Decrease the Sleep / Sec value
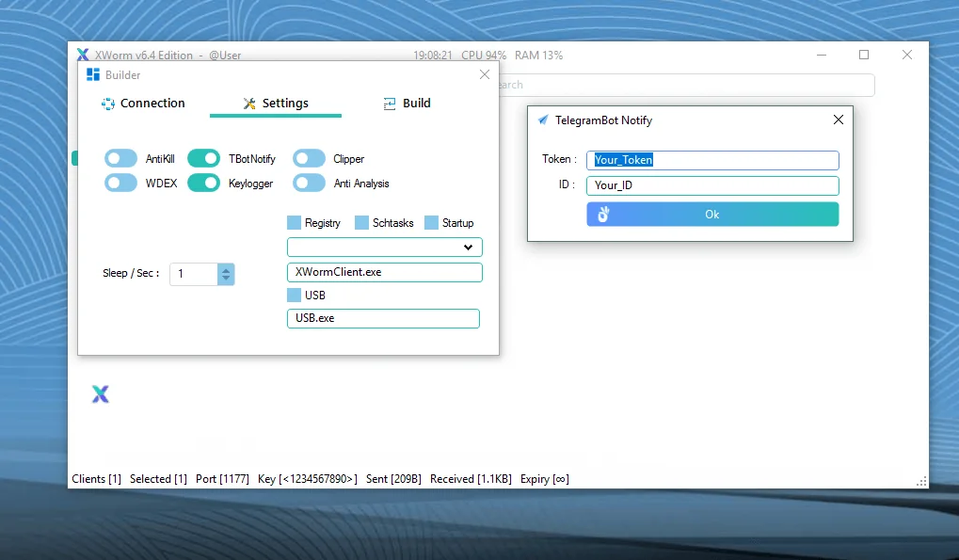Screen dimensions: 959x560 click(x=226, y=279)
